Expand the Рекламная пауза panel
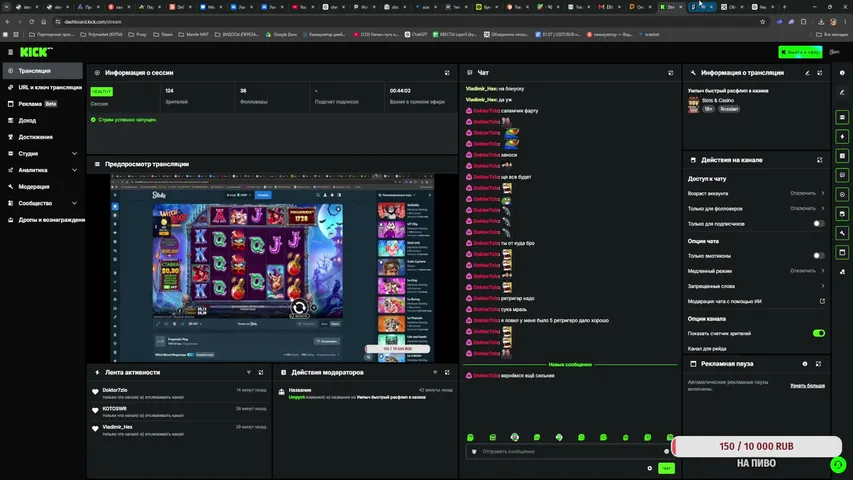The image size is (853, 480). 818,364
